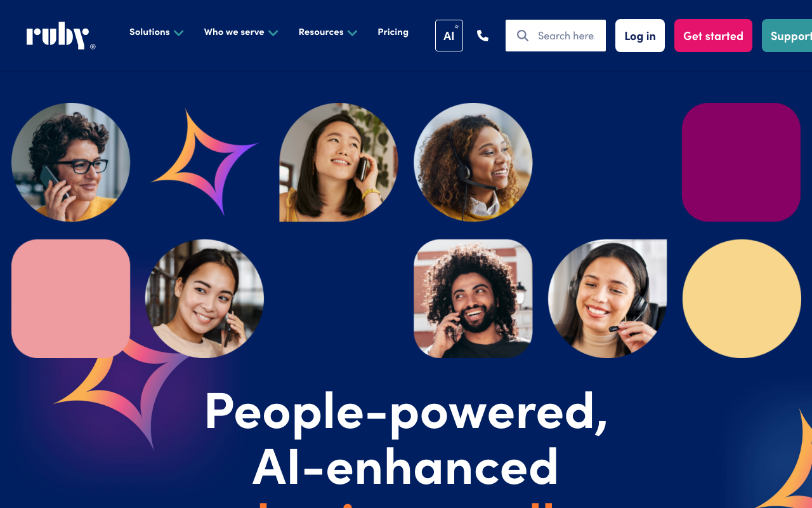This screenshot has height=508, width=812.
Task: Click the phone call icon
Action: point(483,36)
